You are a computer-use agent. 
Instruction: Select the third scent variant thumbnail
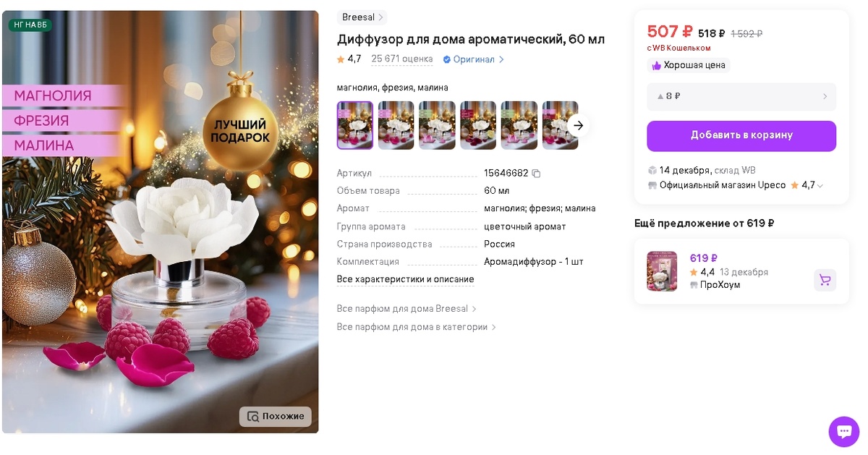click(437, 125)
